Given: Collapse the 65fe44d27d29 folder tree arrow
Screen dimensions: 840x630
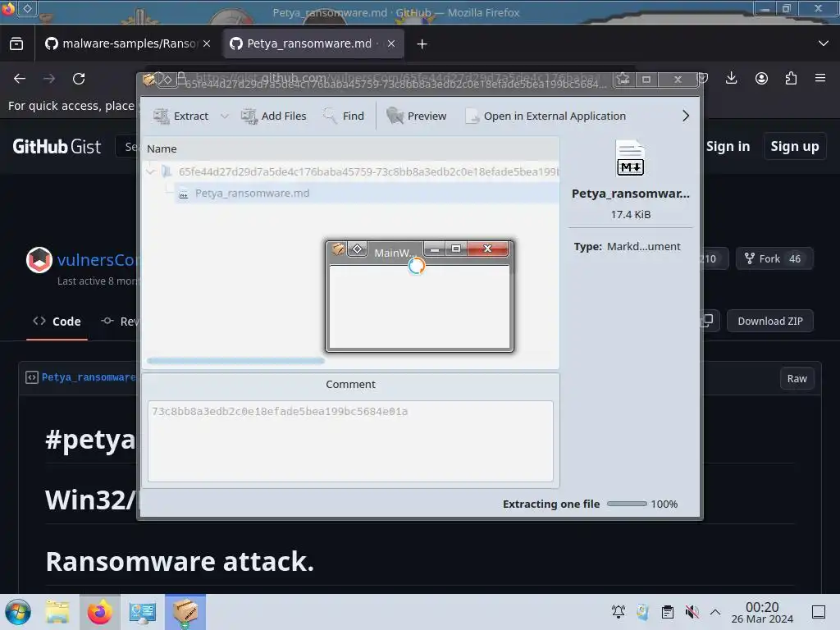Looking at the screenshot, I should [x=151, y=171].
